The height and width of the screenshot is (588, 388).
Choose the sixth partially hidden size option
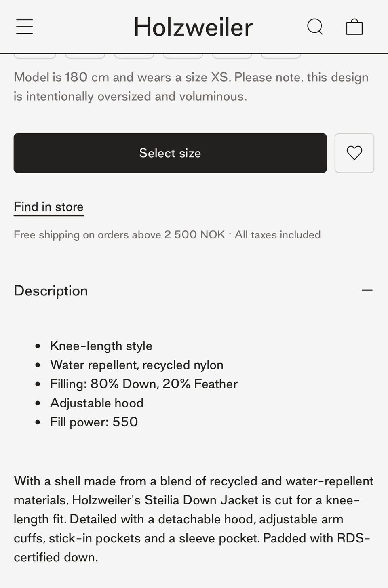pyautogui.click(x=281, y=56)
